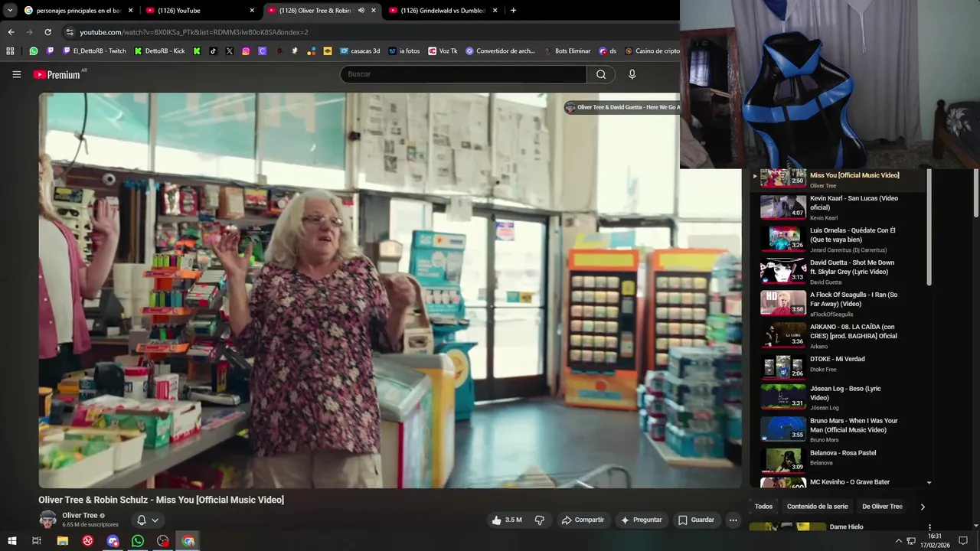Open the Instagram bookmark
This screenshot has height=551, width=980.
246,51
